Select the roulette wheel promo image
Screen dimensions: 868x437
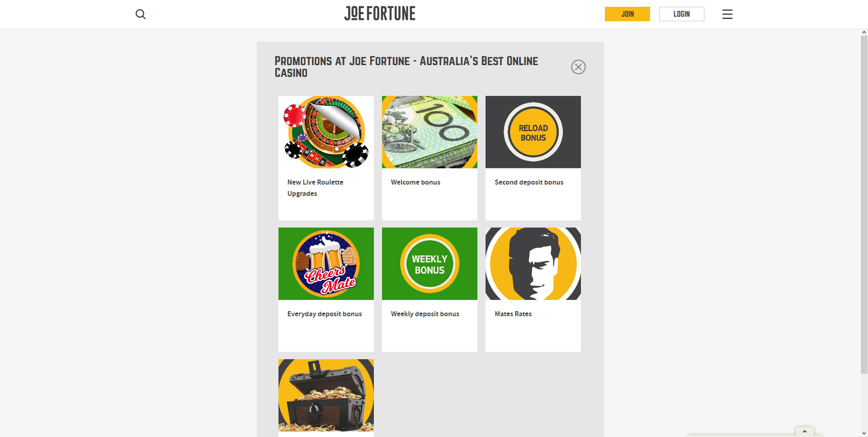coord(326,132)
